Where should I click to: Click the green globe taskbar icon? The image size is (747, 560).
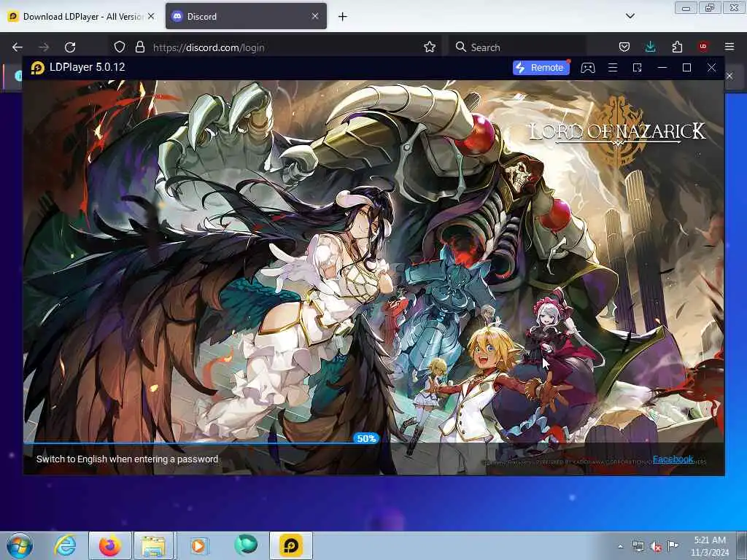(246, 545)
